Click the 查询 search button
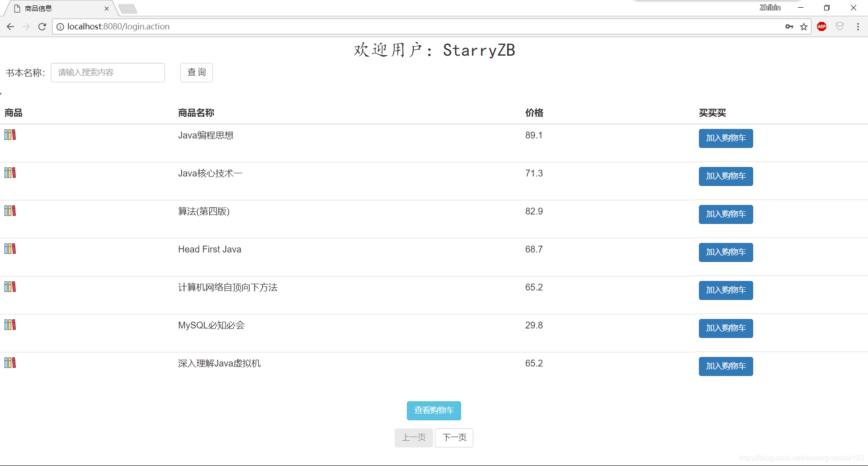This screenshot has height=466, width=868. (197, 72)
